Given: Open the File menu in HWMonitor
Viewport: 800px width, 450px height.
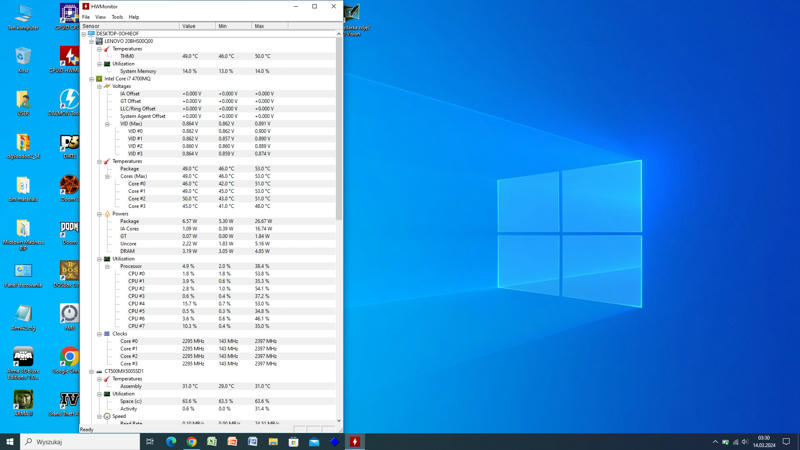Looking at the screenshot, I should 86,17.
